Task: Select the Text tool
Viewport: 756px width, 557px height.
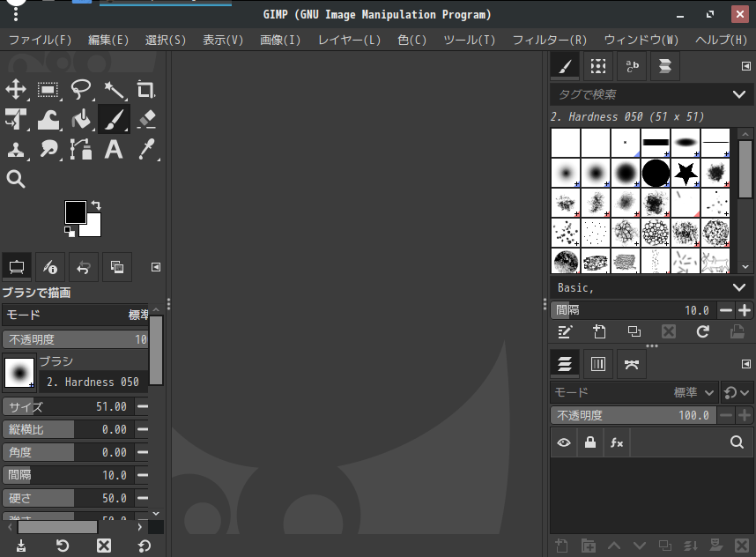Action: click(x=114, y=149)
